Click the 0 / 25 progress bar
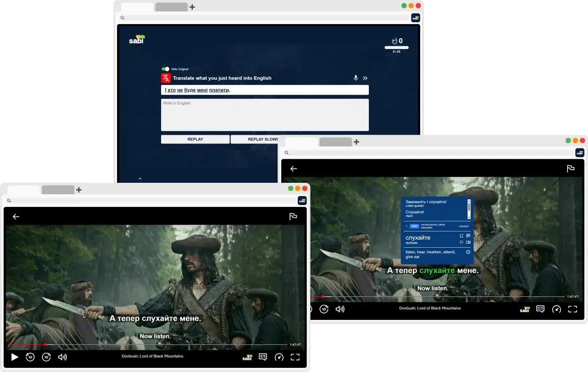The image size is (588, 372). coord(397,47)
